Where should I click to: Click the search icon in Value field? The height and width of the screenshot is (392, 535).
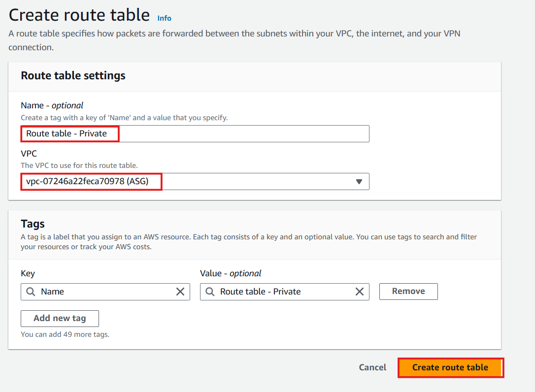[210, 292]
